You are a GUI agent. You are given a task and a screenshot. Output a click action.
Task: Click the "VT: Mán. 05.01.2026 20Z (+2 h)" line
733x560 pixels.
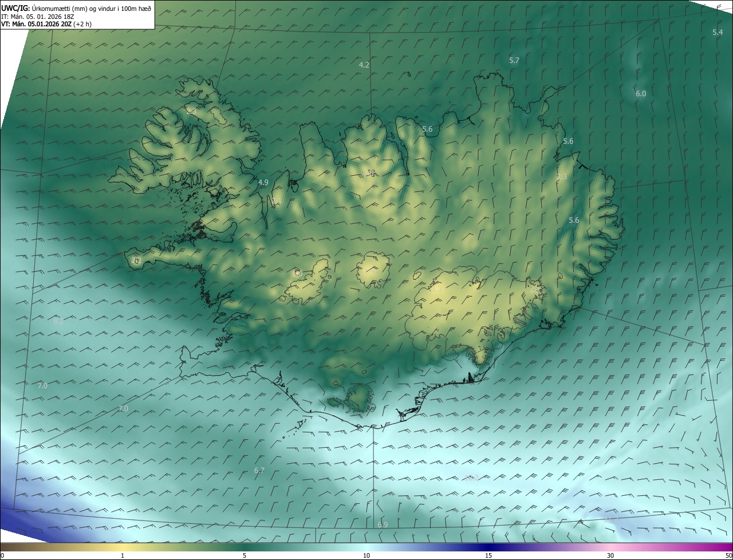(46, 24)
